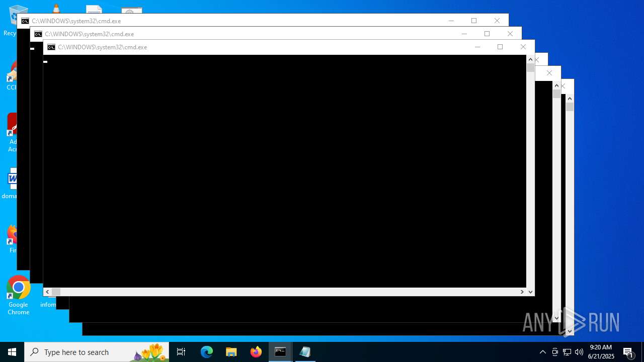The height and width of the screenshot is (362, 644).
Task: Open the volume control tray icon
Action: point(579,352)
